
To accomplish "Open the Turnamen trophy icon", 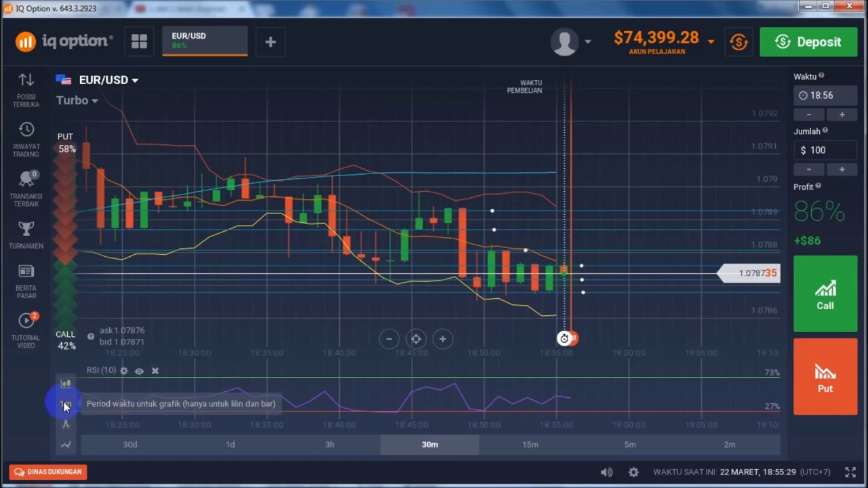I will click(x=26, y=235).
